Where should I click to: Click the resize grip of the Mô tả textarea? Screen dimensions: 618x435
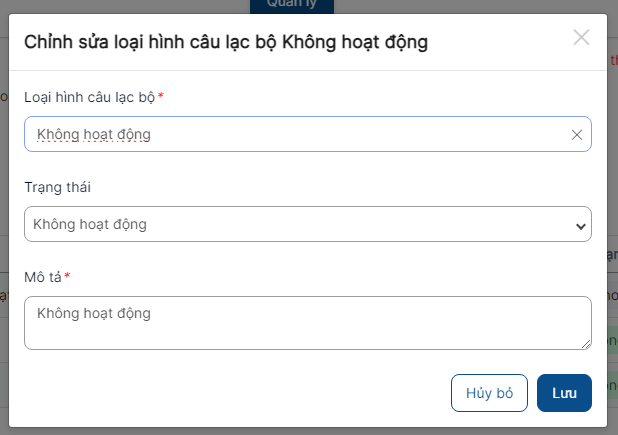[585, 343]
